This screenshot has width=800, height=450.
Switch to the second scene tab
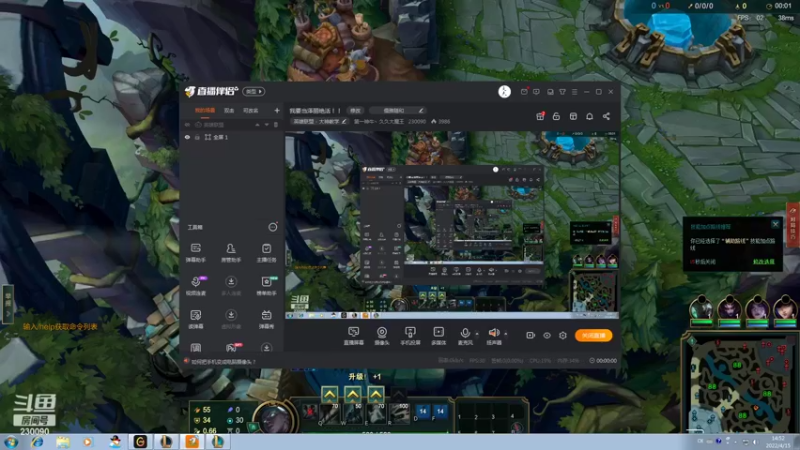click(x=229, y=110)
